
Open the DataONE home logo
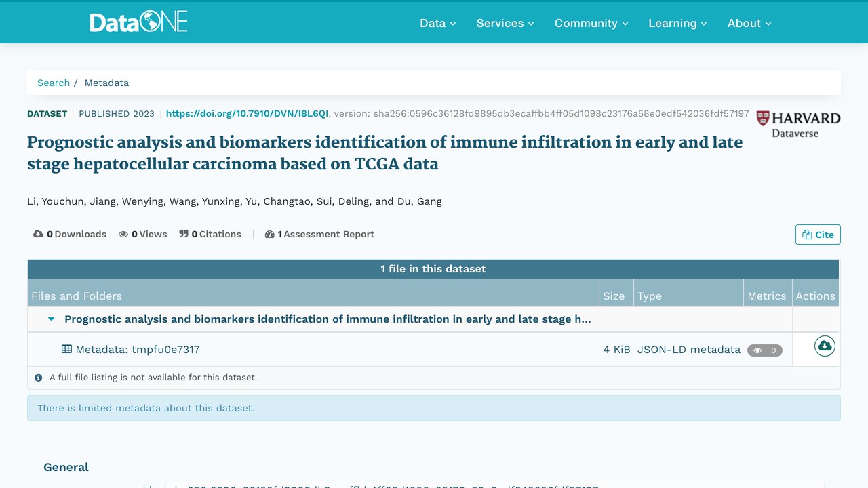click(138, 22)
